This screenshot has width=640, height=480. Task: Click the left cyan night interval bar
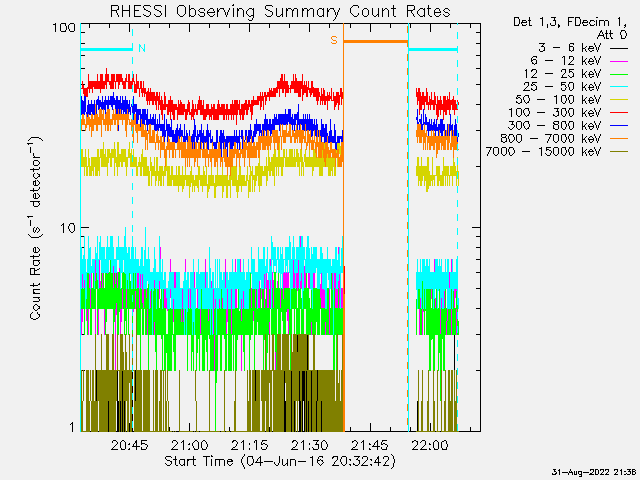(x=107, y=49)
